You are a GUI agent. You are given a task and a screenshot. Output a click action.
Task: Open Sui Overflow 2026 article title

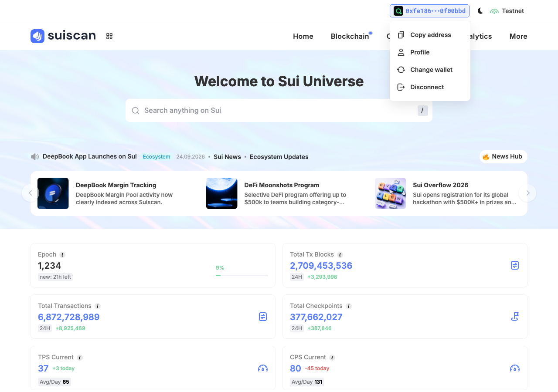click(441, 185)
